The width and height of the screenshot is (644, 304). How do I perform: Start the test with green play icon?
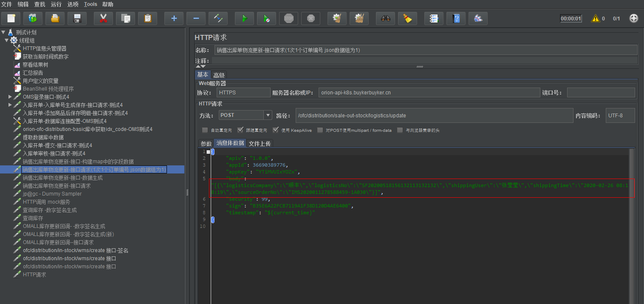(x=244, y=18)
